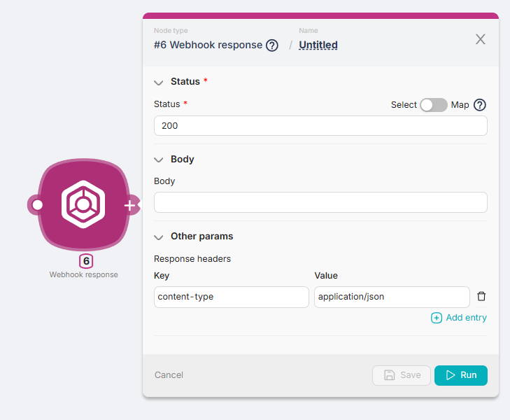Image resolution: width=510 pixels, height=420 pixels.
Task: Click the Untitled node name to rename
Action: pyautogui.click(x=318, y=45)
